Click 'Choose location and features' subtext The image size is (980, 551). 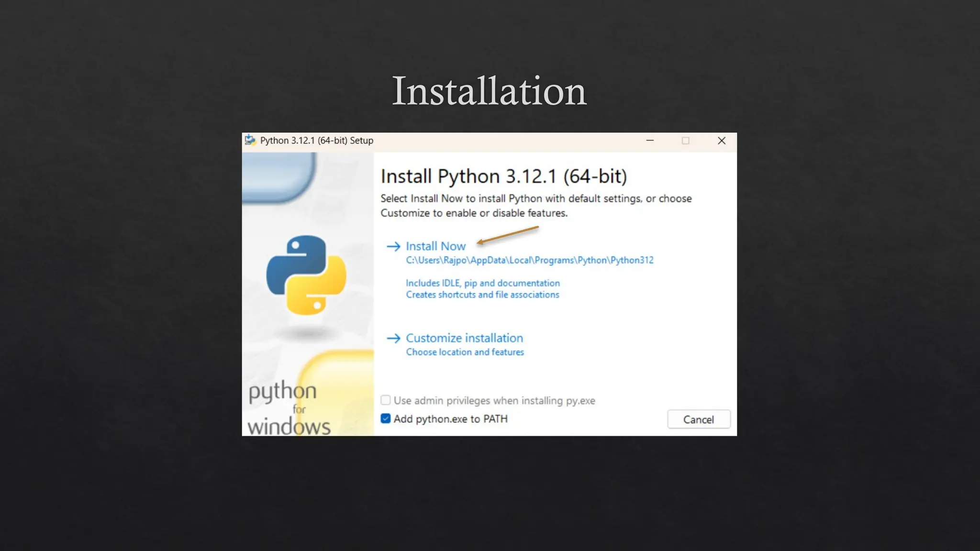[465, 352]
